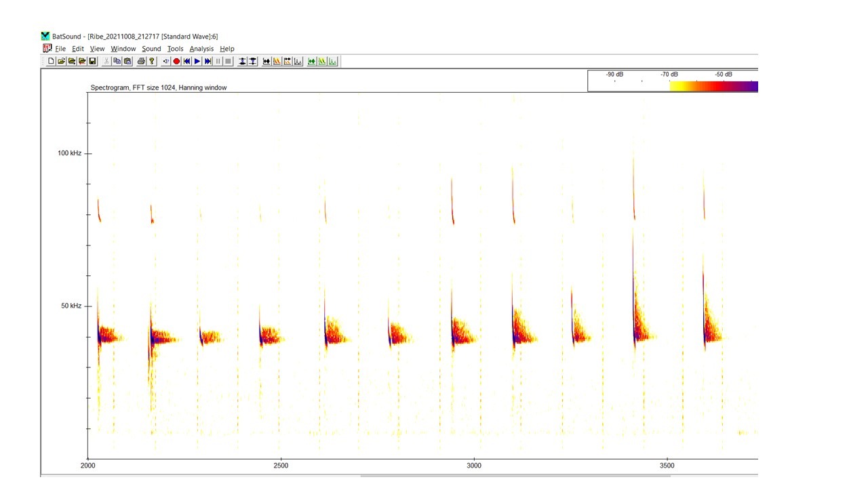Copy selection using the Copy toolbar icon
Image resolution: width=868 pixels, height=488 pixels.
(117, 62)
